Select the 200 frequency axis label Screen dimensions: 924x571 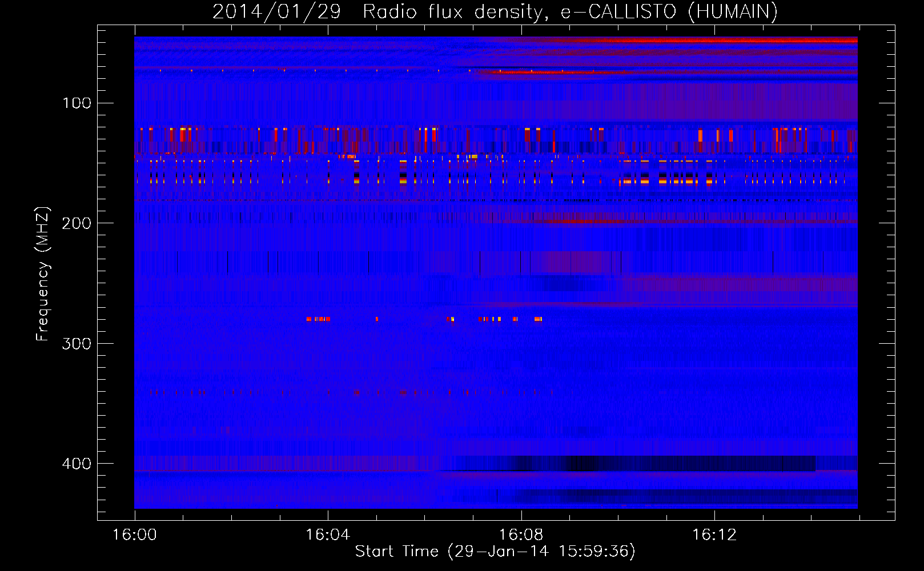(x=77, y=223)
